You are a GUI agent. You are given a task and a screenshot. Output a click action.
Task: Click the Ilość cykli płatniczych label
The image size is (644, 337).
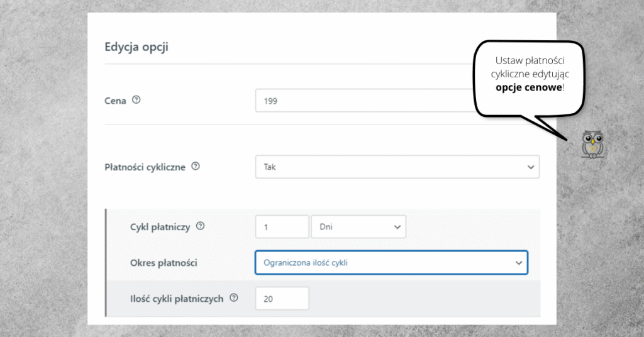(x=177, y=299)
